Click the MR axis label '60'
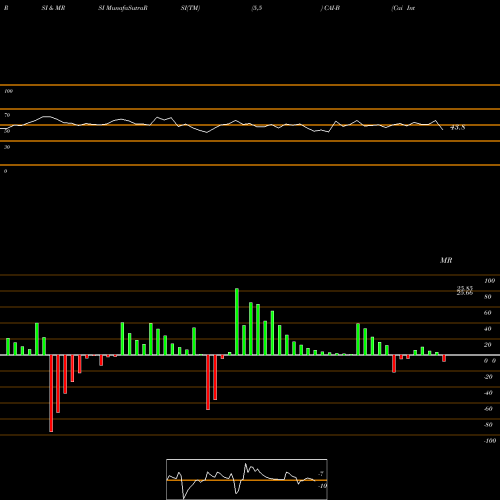This screenshot has height=500, width=500. (x=488, y=313)
